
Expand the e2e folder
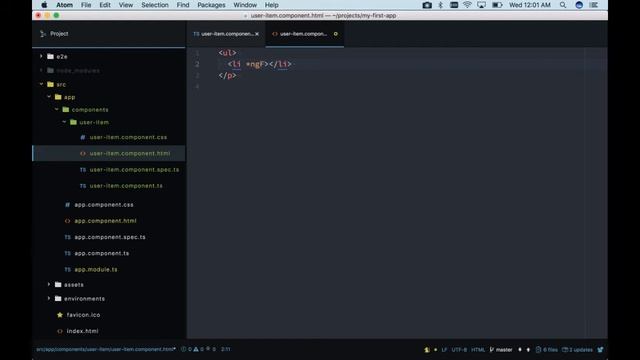(x=41, y=56)
